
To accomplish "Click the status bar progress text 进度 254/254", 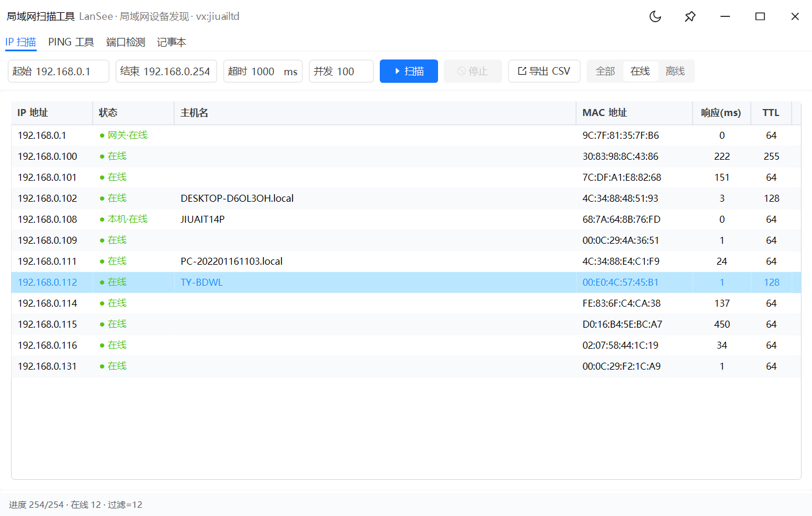I will (x=36, y=505).
